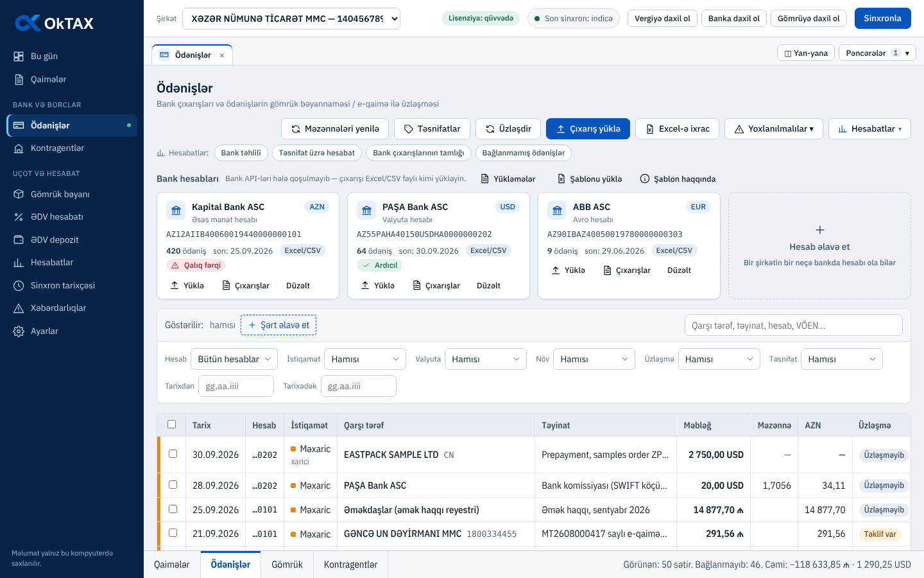This screenshot has height=578, width=924.
Task: Open ƏDV depozit in sidebar
Action: 72,240
